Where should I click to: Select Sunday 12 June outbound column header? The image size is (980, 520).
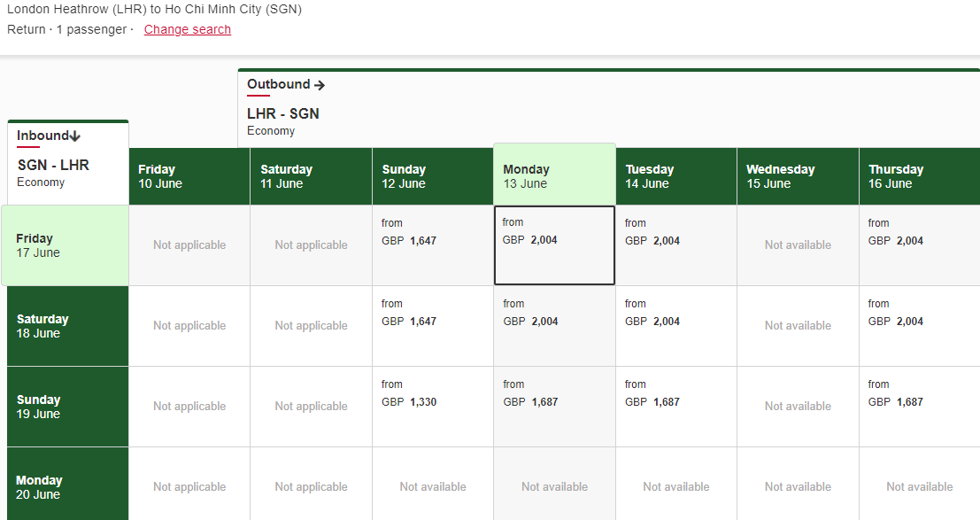pos(432,176)
